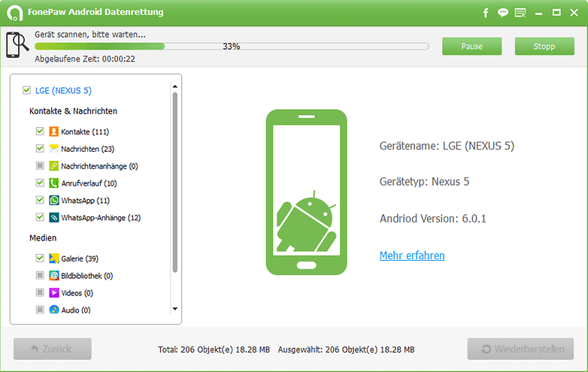Select the Nachrichten (23) entry
This screenshot has width=588, height=372.
(x=88, y=149)
